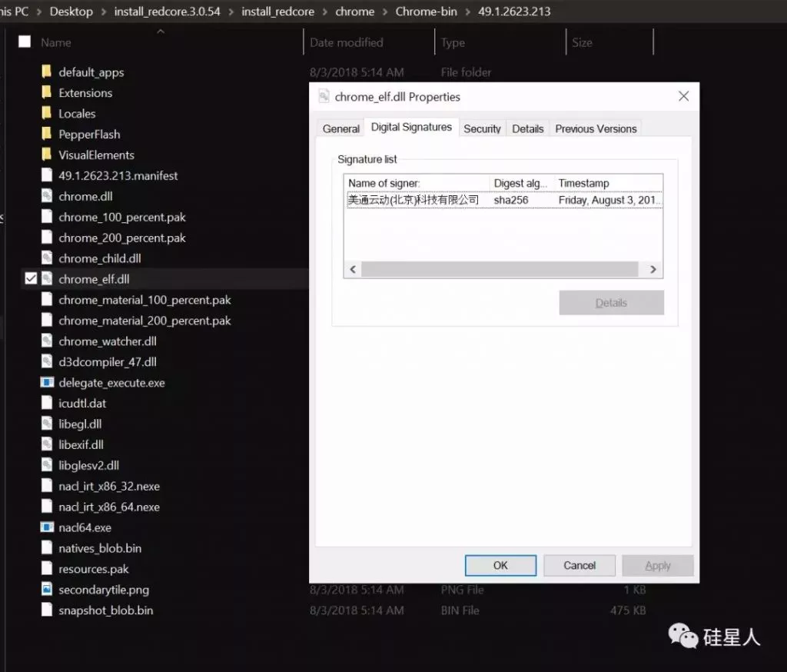
Task: Navigate to chrome in breadcrumb path
Action: (354, 12)
